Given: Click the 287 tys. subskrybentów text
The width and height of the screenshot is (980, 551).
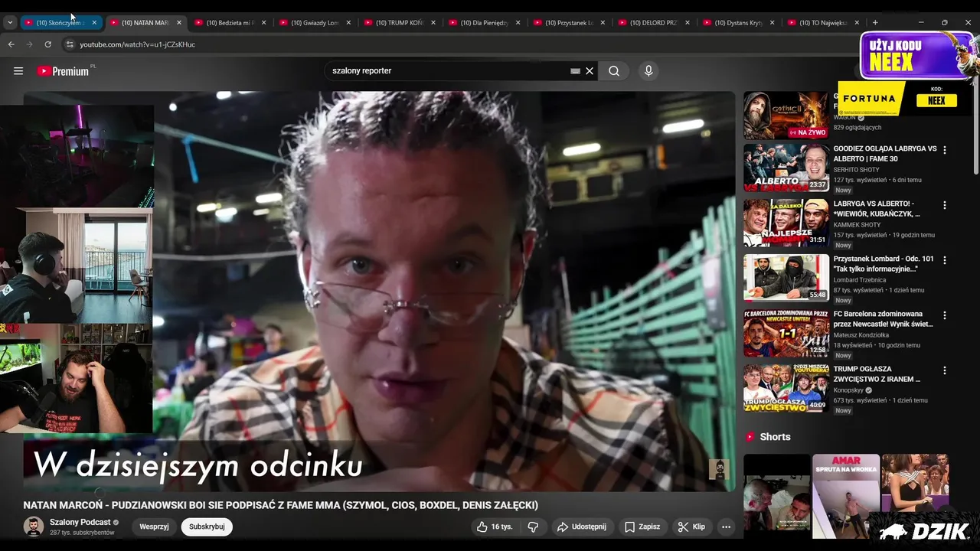Looking at the screenshot, I should point(82,533).
